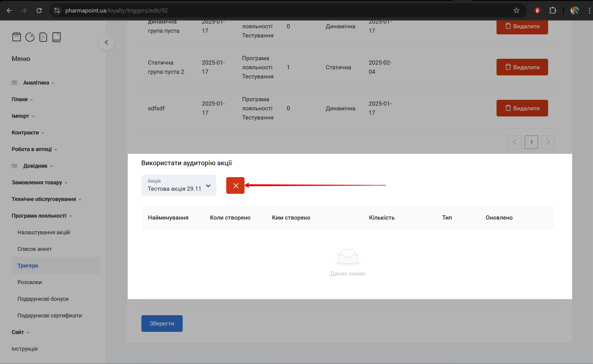
Task: Open the Інструкція link
Action: 25,349
